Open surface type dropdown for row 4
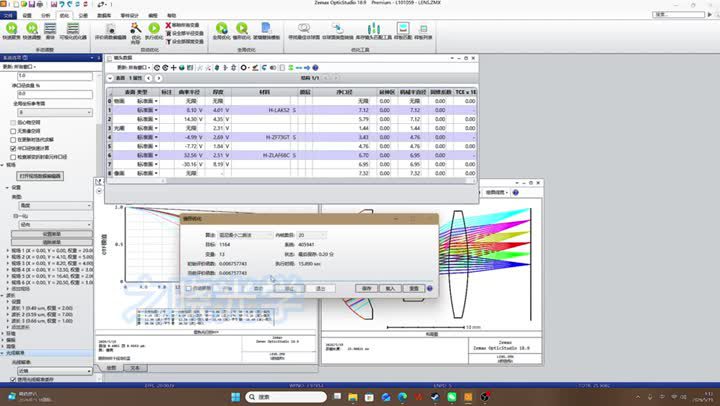This screenshot has width=720, height=406. tap(156, 137)
